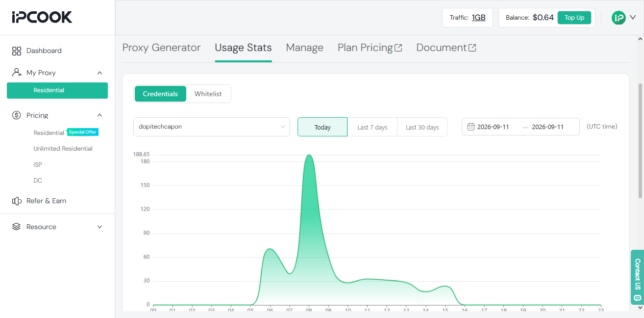Select Last 30 days range
This screenshot has height=318, width=644.
(x=422, y=127)
